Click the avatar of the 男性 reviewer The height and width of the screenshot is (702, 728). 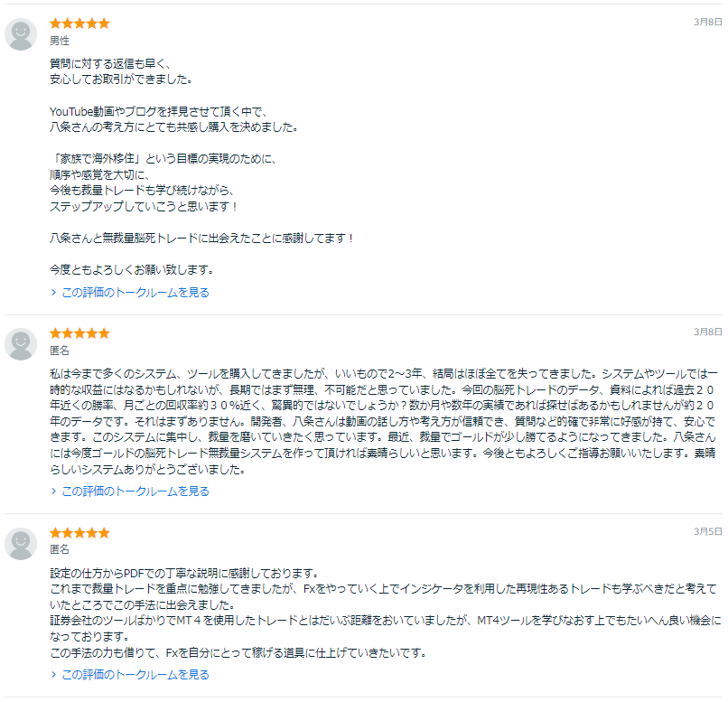tap(21, 34)
